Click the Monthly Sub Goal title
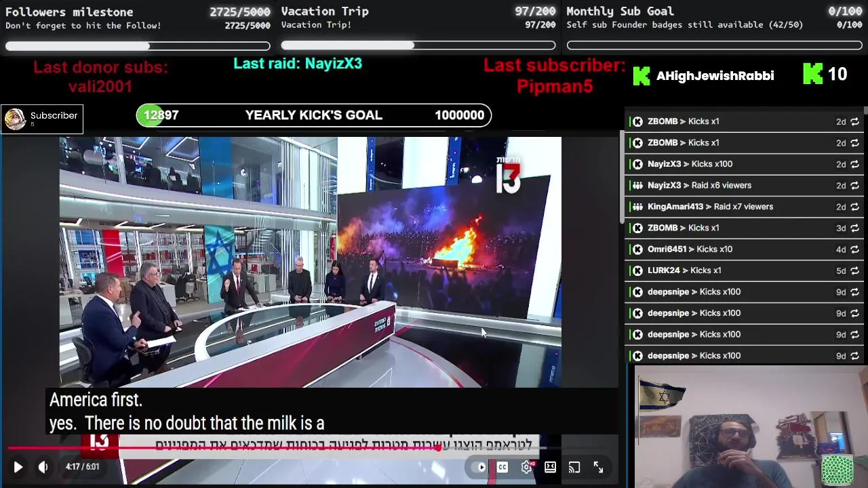This screenshot has width=868, height=488. [x=620, y=12]
